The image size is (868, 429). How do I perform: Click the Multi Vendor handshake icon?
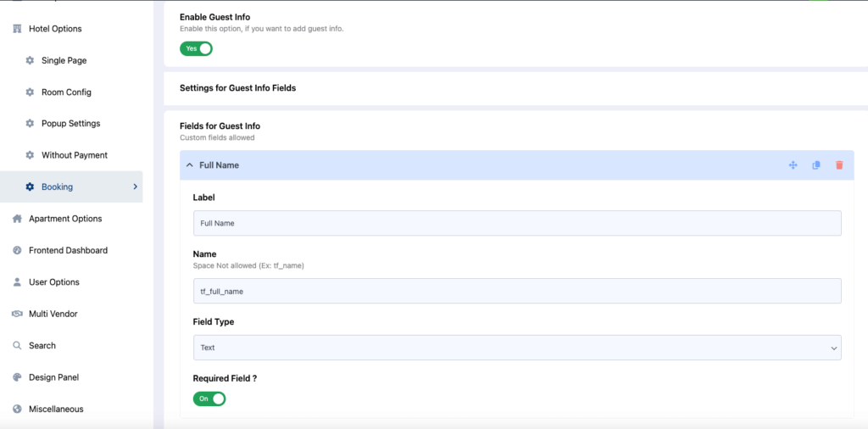(x=17, y=314)
